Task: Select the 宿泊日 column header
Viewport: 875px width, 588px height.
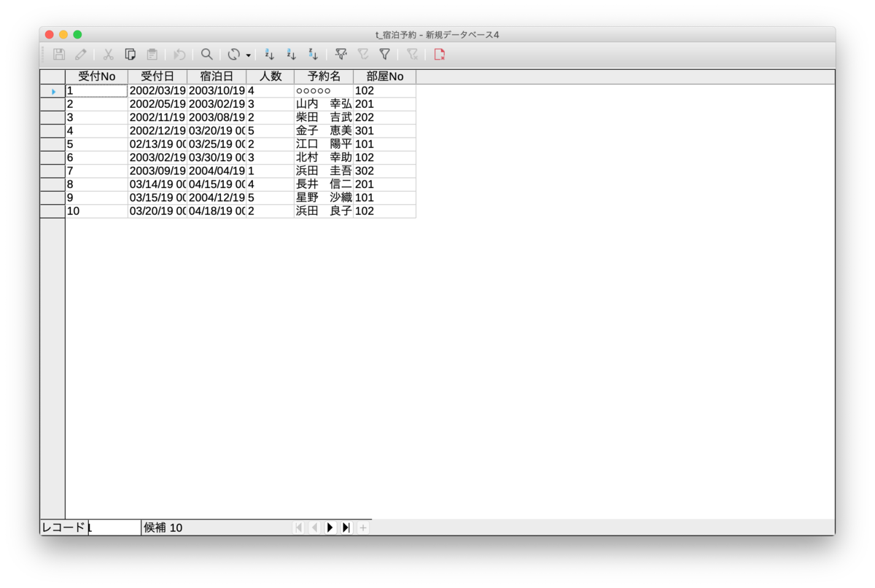Action: point(217,77)
